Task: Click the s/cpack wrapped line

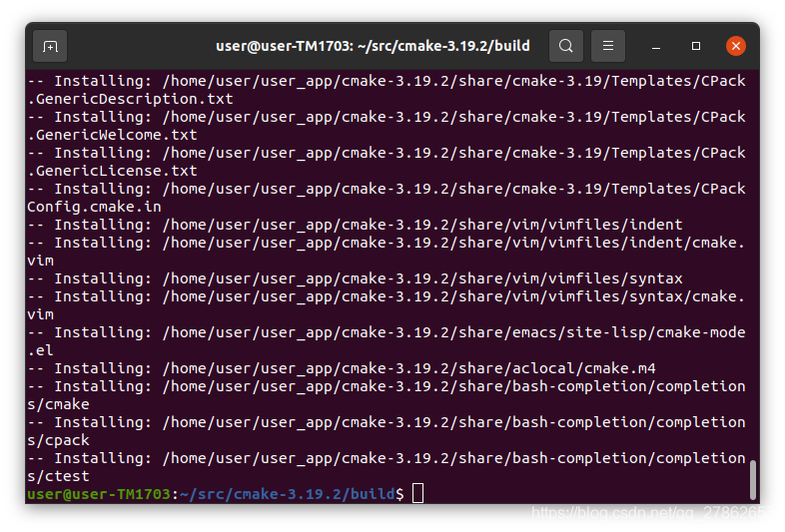Action: pos(58,440)
